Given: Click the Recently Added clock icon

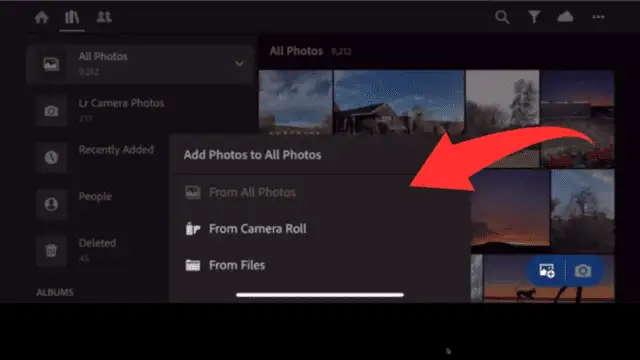Looking at the screenshot, I should pyautogui.click(x=51, y=158).
